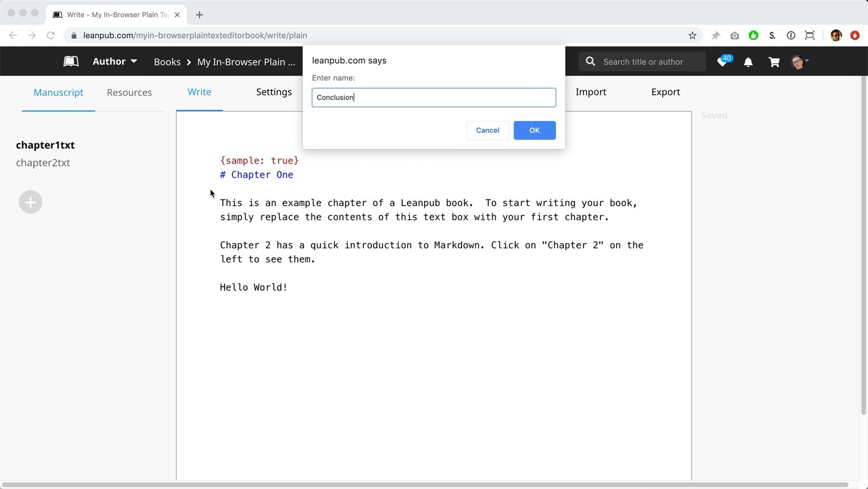This screenshot has width=868, height=489.
Task: Expand the Author dropdown menu
Action: pos(115,62)
